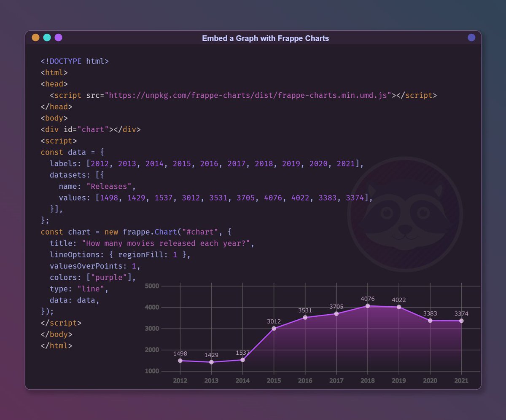
Task: Click the "2000" y-axis label
Action: [152, 350]
